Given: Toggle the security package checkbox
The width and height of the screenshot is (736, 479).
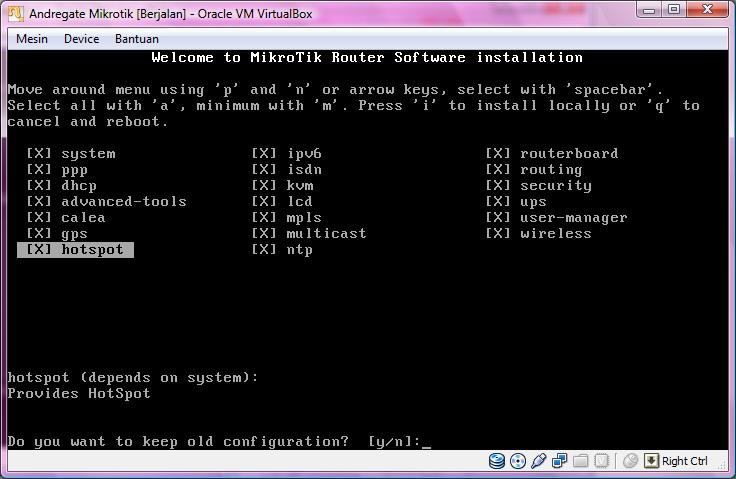Looking at the screenshot, I should click(x=498, y=185).
